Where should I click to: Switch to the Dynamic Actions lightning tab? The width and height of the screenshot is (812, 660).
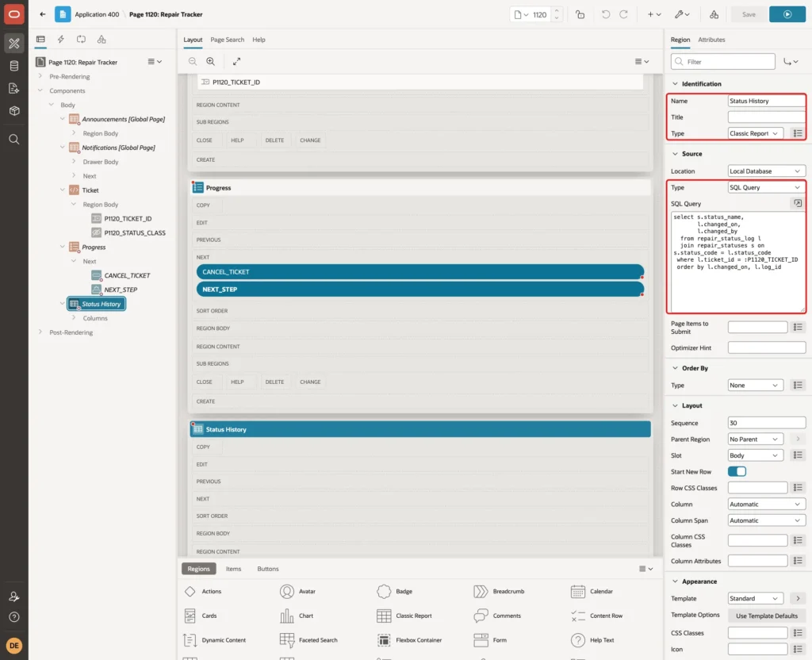[60, 40]
